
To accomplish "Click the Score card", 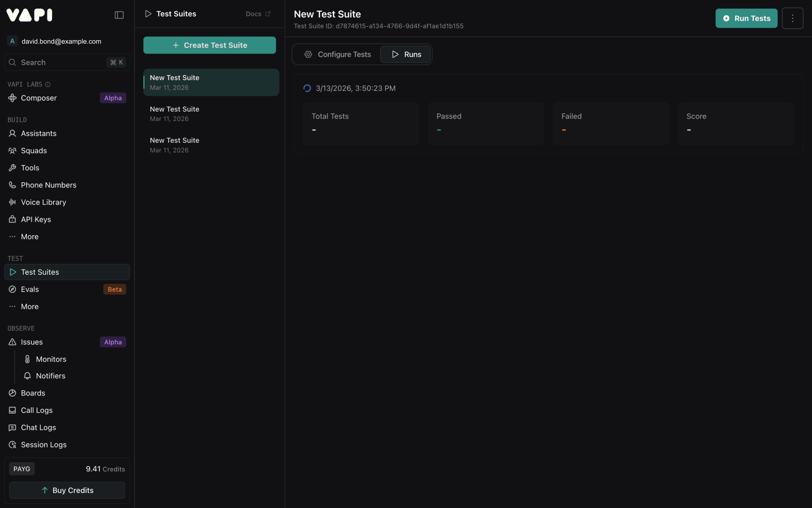I will [x=735, y=123].
